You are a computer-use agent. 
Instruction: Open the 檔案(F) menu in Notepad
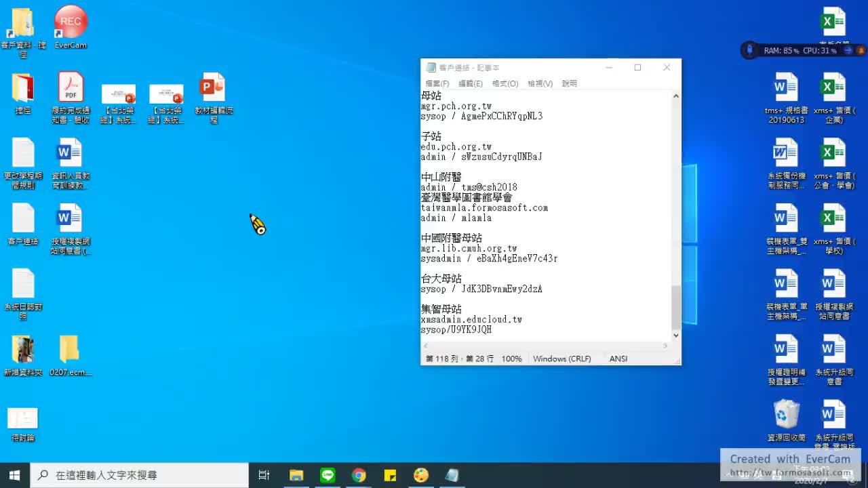pos(437,83)
